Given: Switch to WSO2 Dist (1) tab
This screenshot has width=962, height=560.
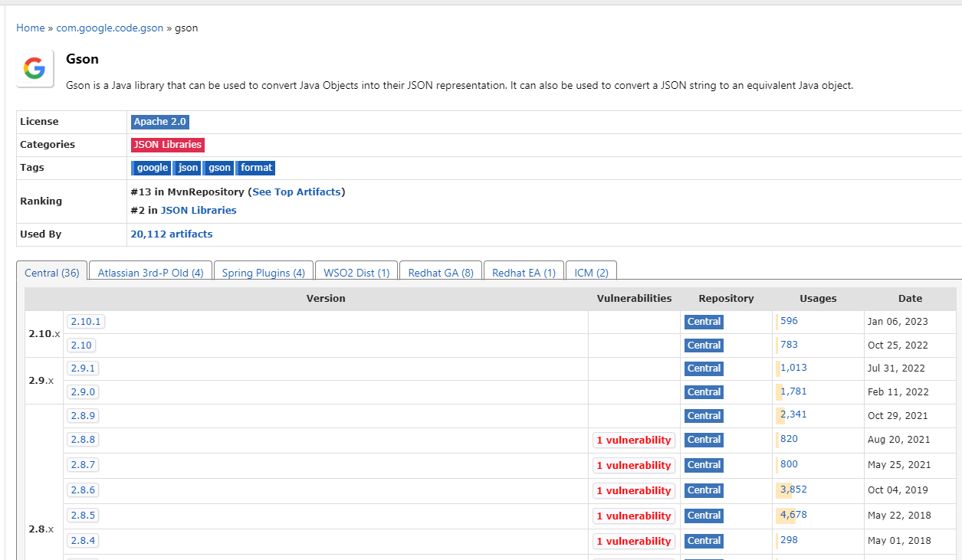Looking at the screenshot, I should coord(356,273).
